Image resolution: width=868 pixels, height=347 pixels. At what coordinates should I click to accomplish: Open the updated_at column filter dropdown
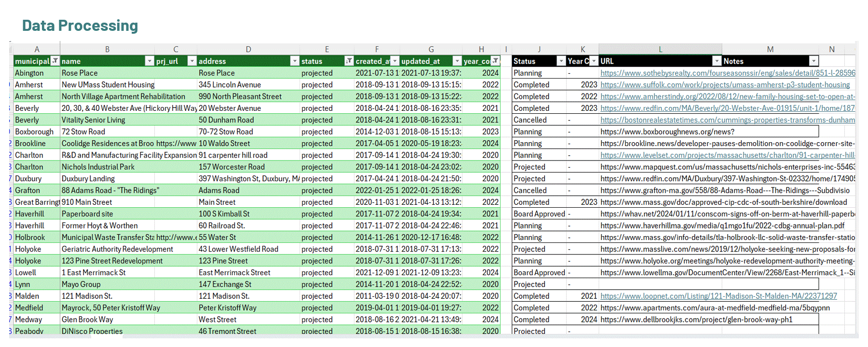point(457,61)
